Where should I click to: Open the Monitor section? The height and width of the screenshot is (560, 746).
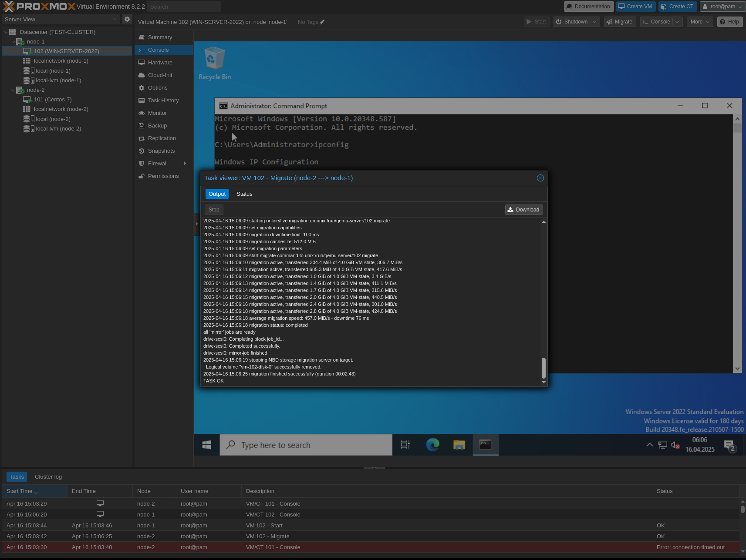coord(157,113)
